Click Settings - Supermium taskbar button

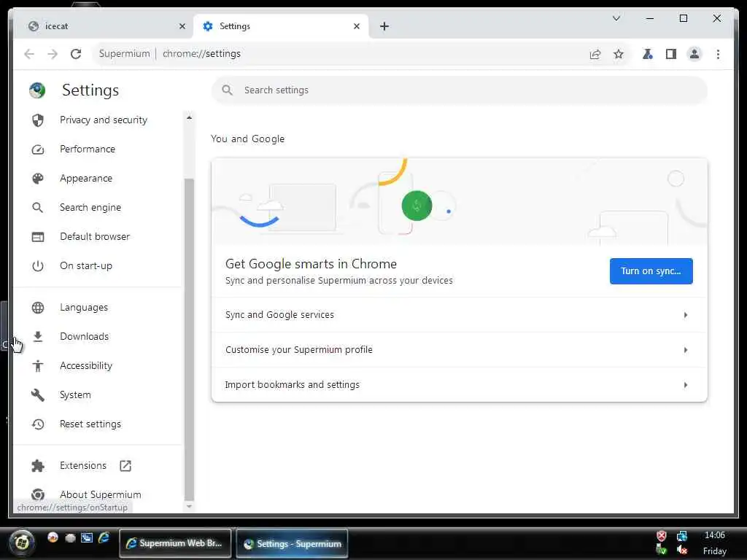(292, 543)
